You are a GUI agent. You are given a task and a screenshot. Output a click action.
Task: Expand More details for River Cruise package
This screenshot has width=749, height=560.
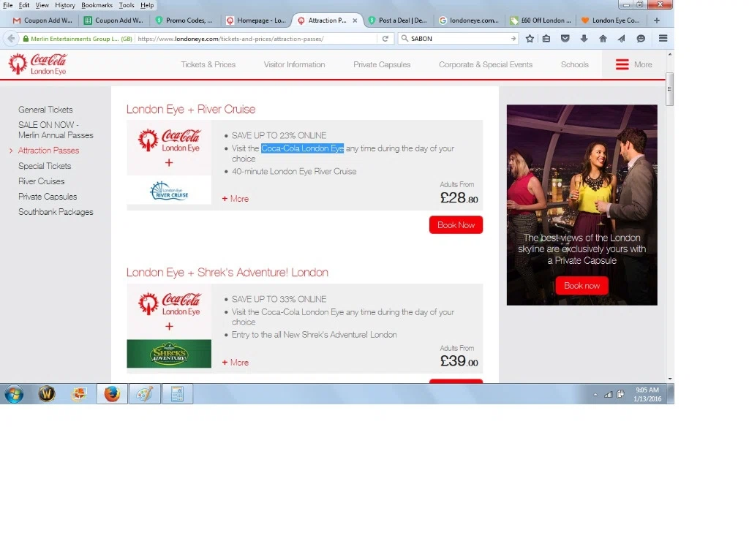(235, 199)
